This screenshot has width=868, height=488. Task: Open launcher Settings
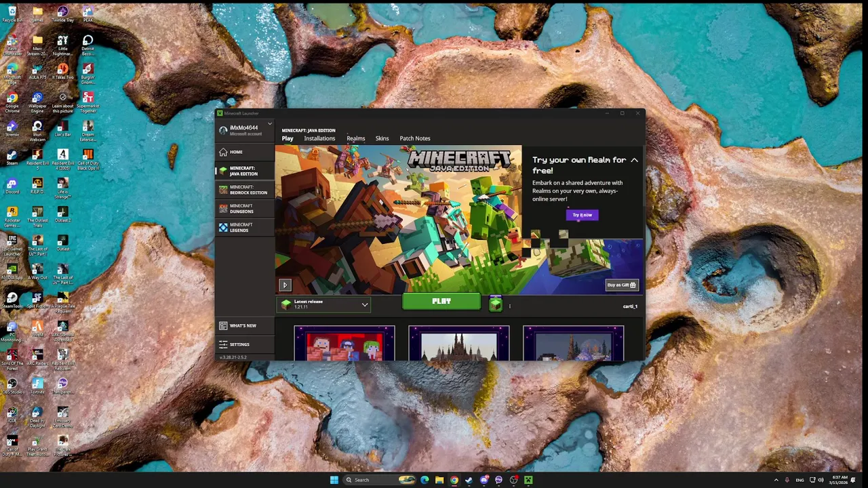pos(244,344)
